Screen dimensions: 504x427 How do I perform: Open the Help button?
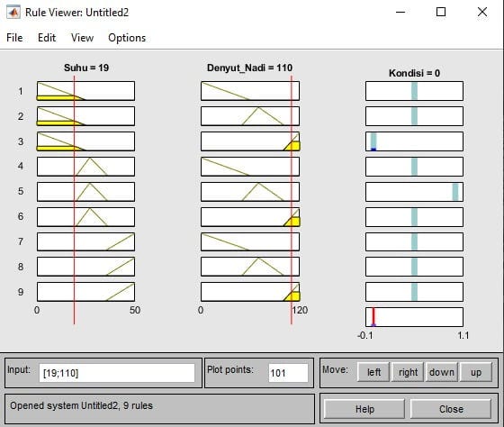[364, 409]
